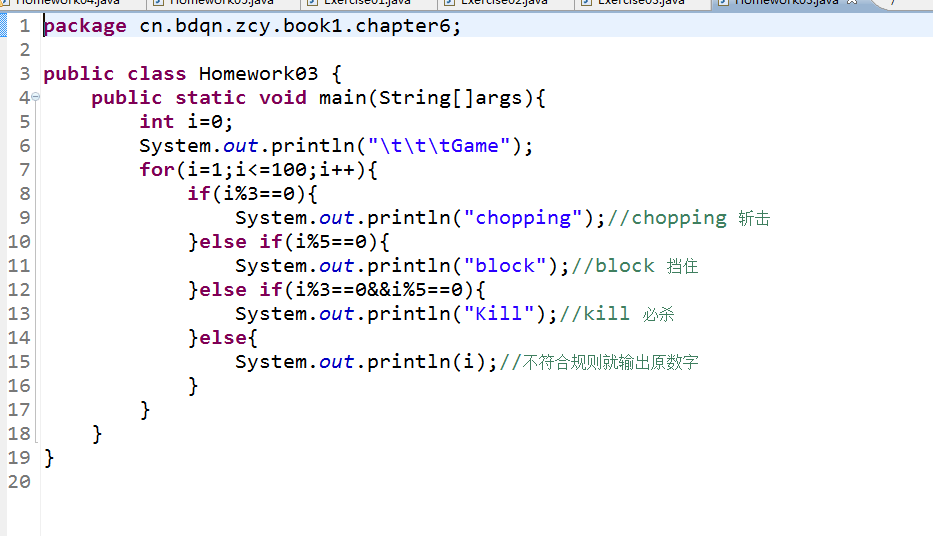Click line number 7 in the gutter
The width and height of the screenshot is (933, 536).
24,170
